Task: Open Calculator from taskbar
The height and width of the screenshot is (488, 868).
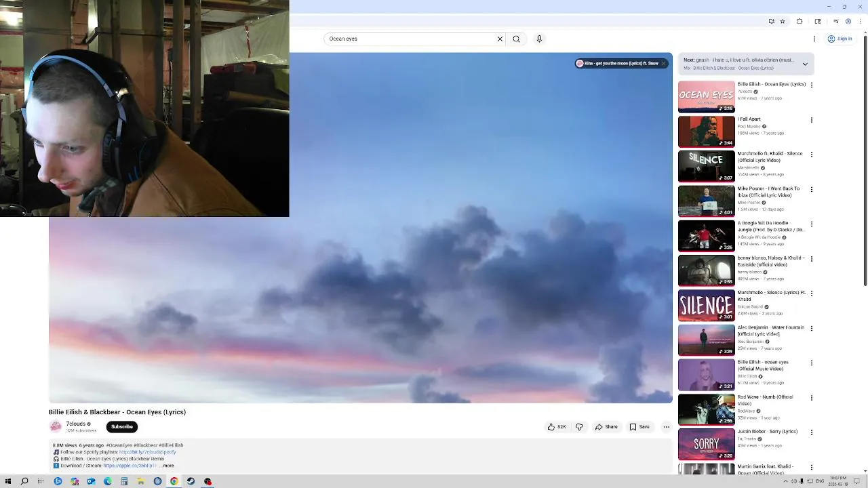Action: click(124, 481)
